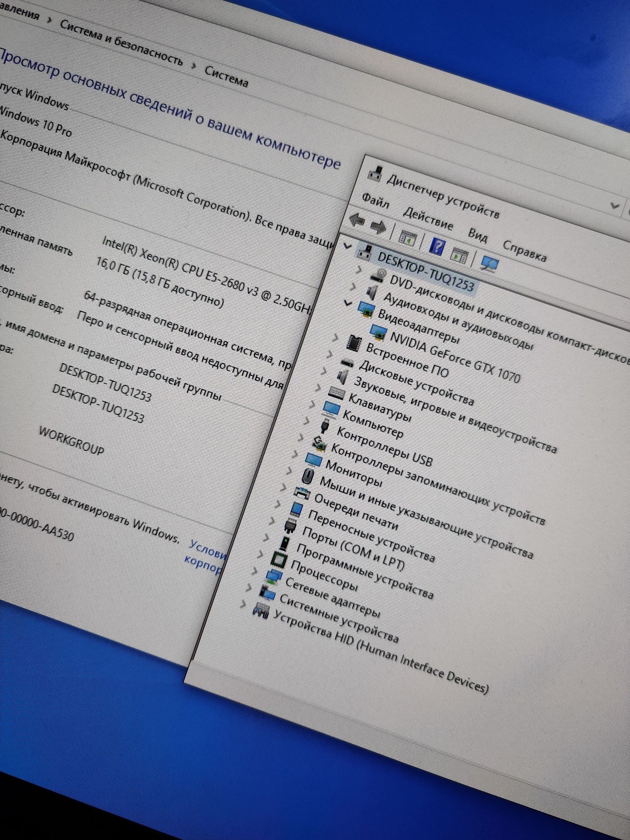
Task: Click the Очереди печати printer icon
Action: (302, 492)
